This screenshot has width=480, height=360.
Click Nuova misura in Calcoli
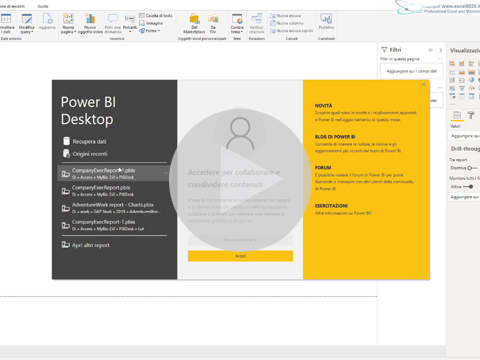(x=285, y=16)
